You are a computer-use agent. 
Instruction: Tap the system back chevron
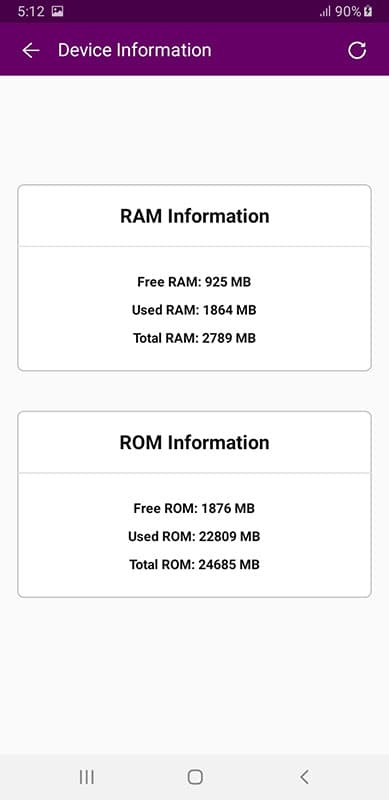304,777
